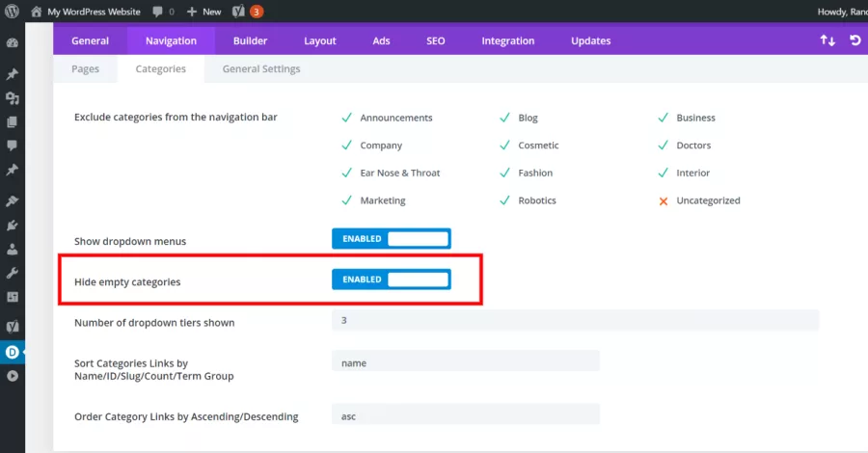Disable Hide empty categories toggle
The width and height of the screenshot is (868, 453).
[392, 280]
